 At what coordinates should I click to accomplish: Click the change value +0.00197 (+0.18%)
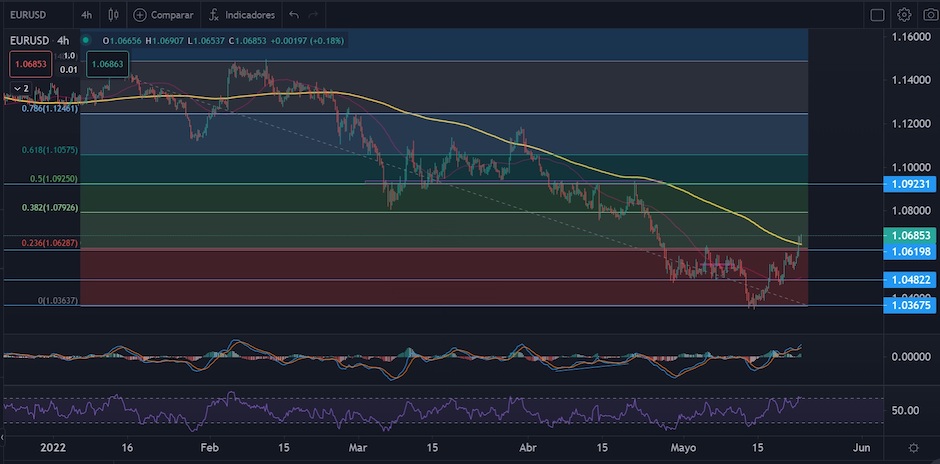click(x=307, y=41)
